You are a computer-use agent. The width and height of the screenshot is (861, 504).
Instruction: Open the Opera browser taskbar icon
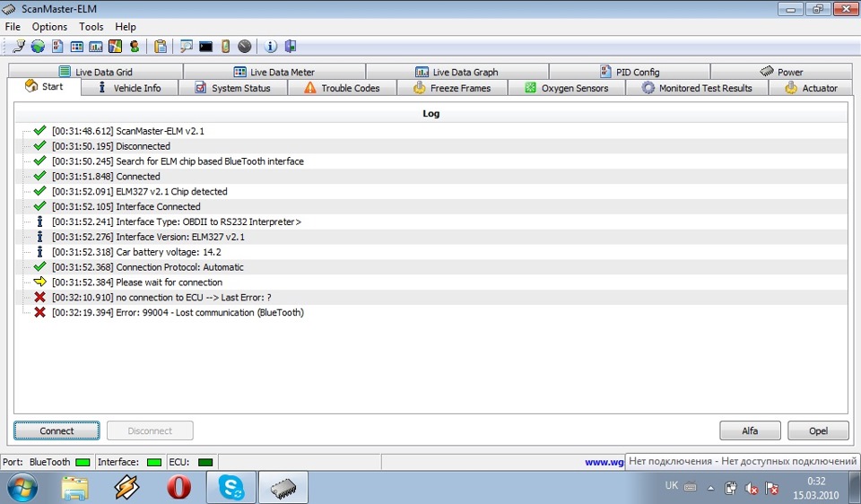click(179, 488)
